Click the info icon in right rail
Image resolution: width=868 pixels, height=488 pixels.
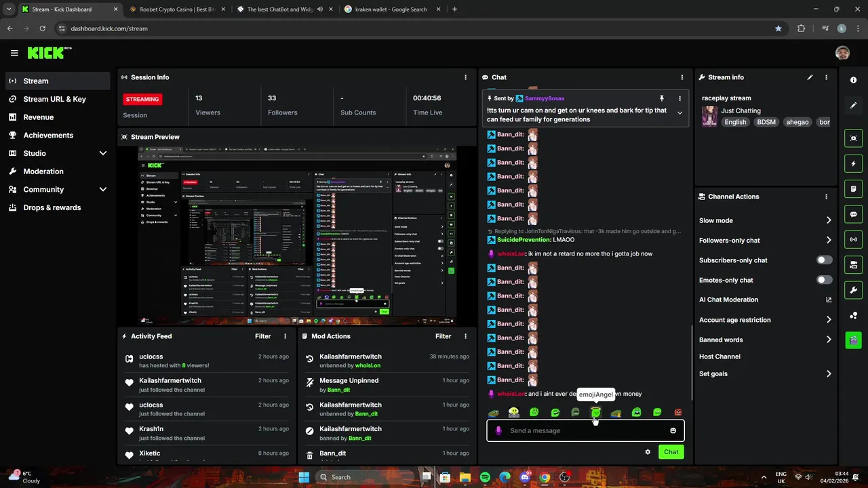853,80
